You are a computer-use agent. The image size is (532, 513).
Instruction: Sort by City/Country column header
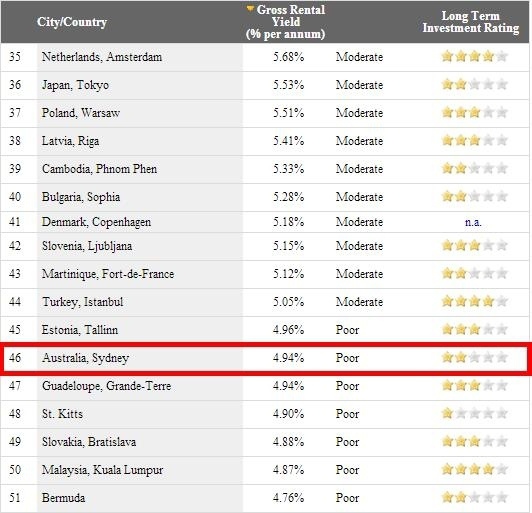click(72, 22)
